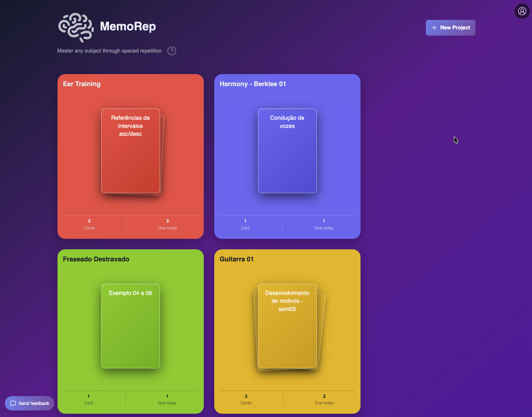Click the Harmony project '1 Card' stat
Screen dimensions: 532x417
[x=245, y=224]
